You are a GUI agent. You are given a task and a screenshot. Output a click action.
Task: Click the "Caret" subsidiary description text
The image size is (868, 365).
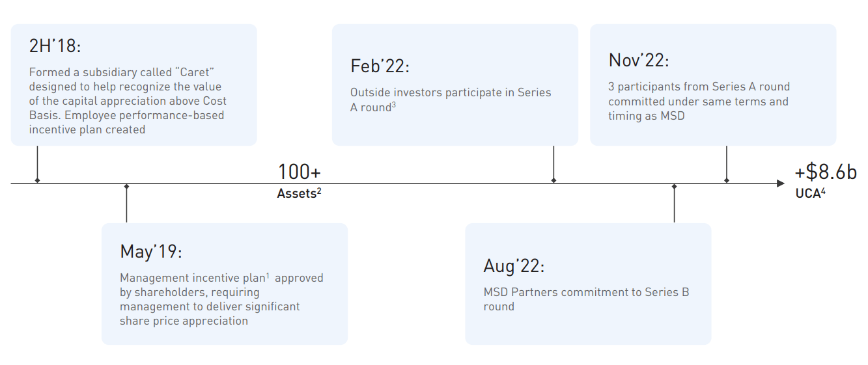(126, 101)
